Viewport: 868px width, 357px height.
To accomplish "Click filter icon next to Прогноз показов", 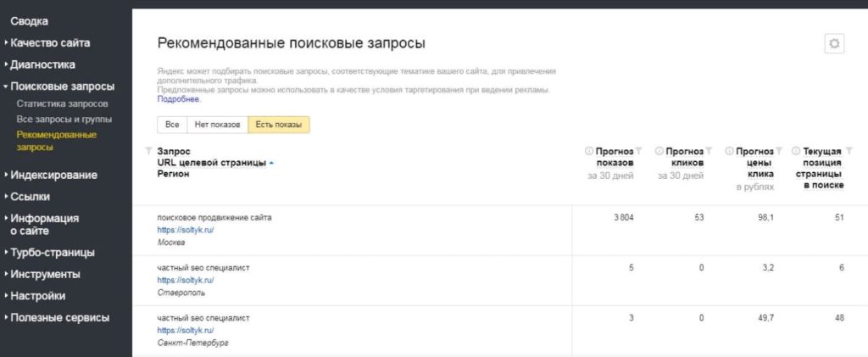I will 639,151.
